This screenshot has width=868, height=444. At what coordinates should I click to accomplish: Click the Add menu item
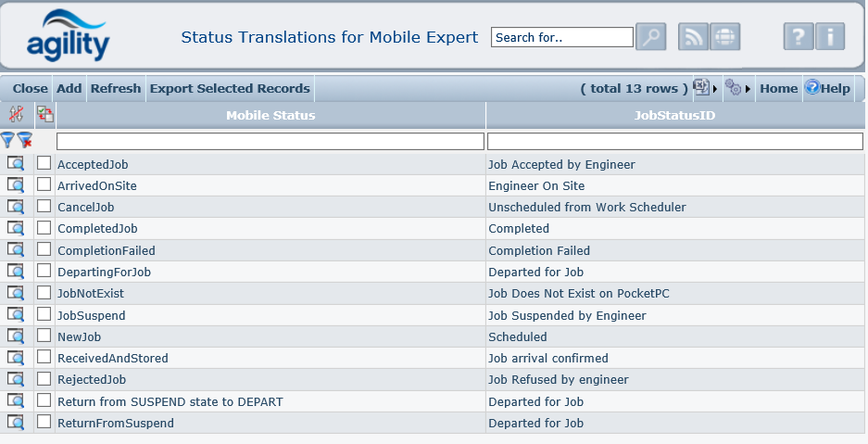coord(69,88)
